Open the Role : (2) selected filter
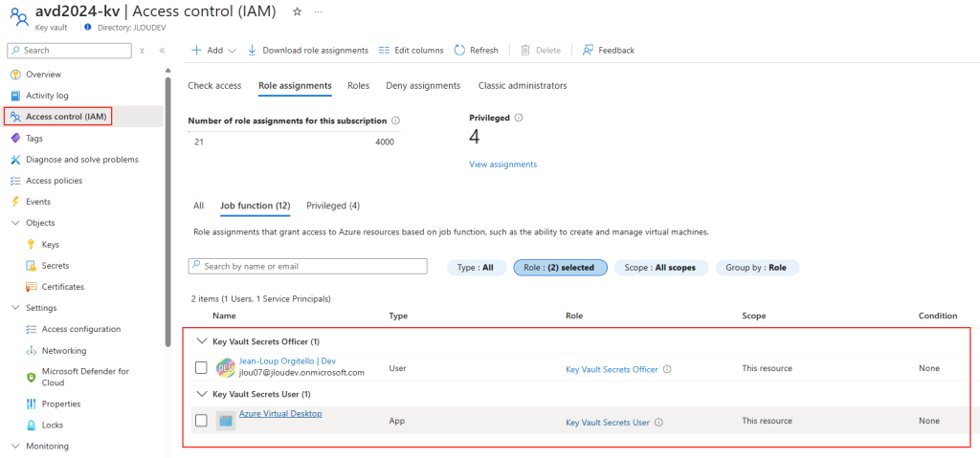Image resolution: width=980 pixels, height=458 pixels. [x=560, y=268]
